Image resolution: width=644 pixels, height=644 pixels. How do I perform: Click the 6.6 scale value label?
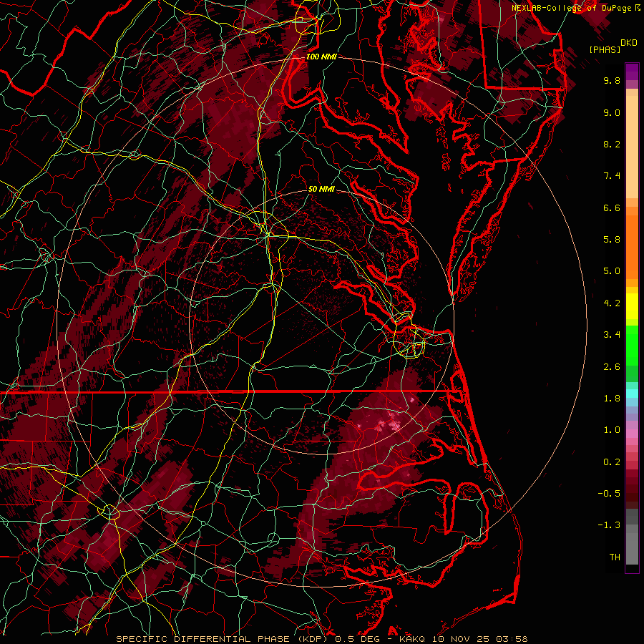click(612, 208)
